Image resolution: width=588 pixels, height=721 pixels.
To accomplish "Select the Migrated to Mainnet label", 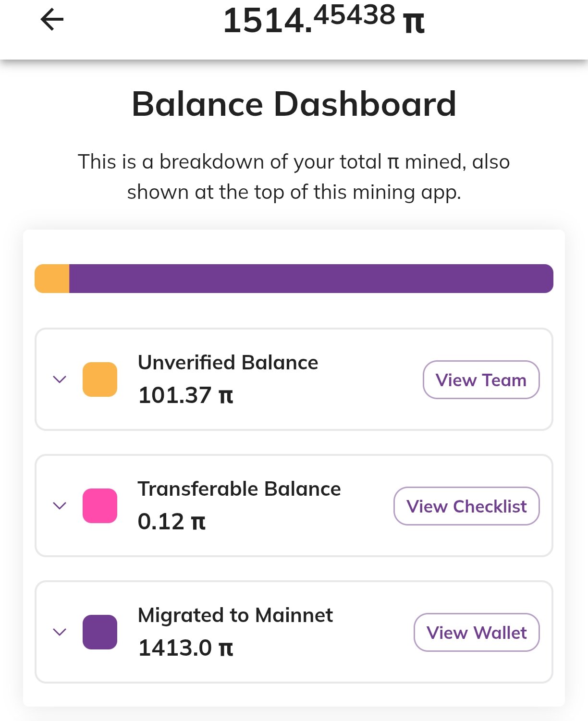I will [x=235, y=615].
